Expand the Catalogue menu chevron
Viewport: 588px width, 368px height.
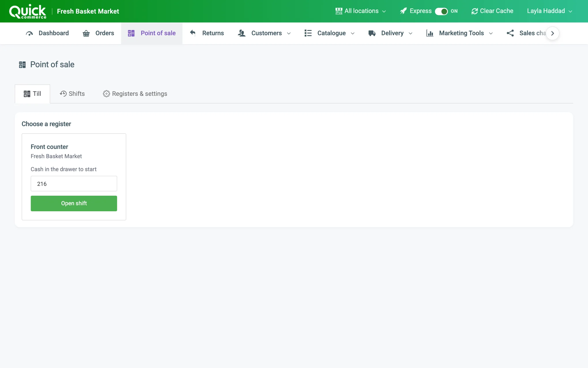coord(353,33)
